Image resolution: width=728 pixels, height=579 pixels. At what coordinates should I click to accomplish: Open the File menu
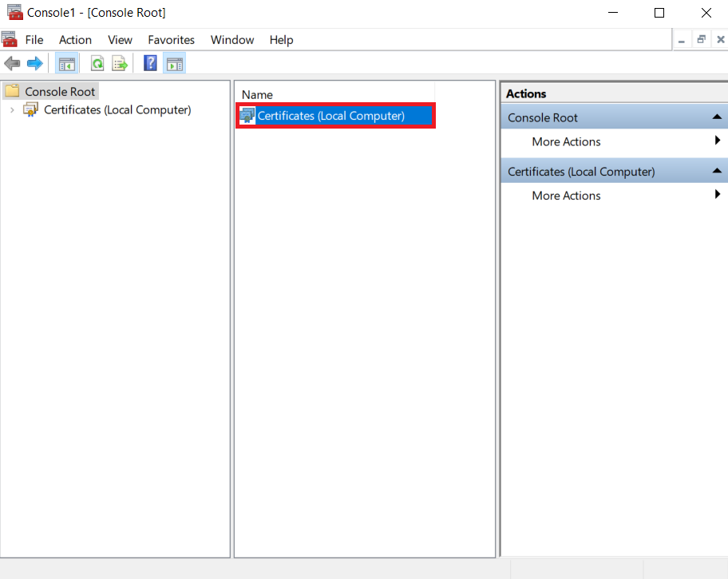point(34,40)
